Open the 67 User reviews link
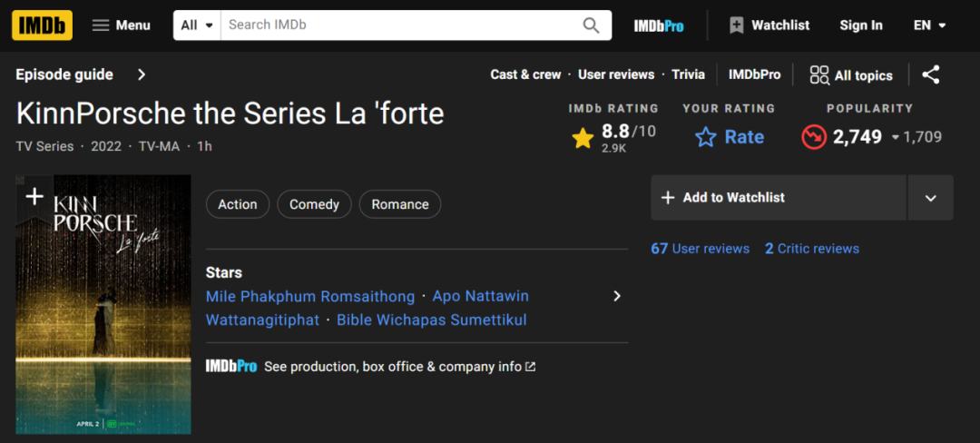The image size is (980, 443). click(x=700, y=249)
